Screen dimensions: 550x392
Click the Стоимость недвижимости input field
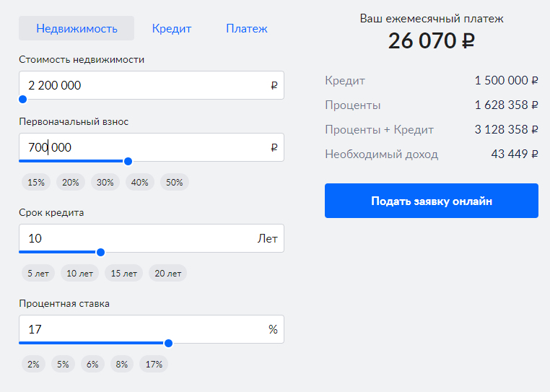(144, 85)
